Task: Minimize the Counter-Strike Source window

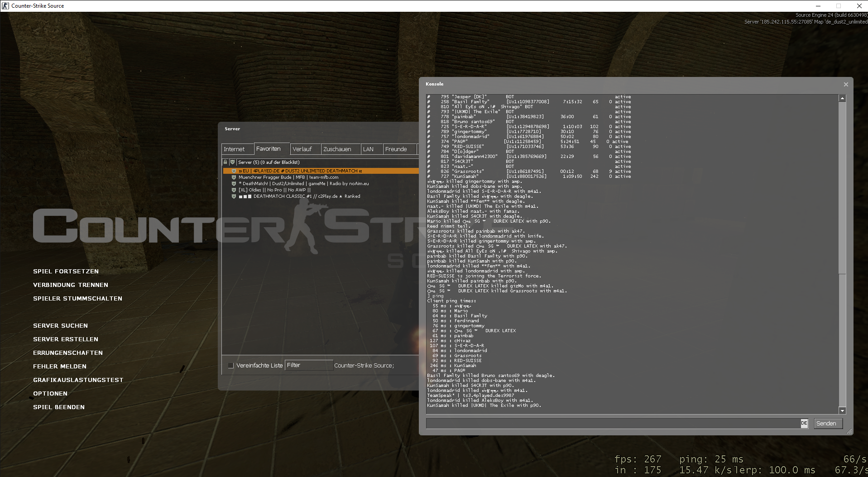Action: (x=818, y=6)
